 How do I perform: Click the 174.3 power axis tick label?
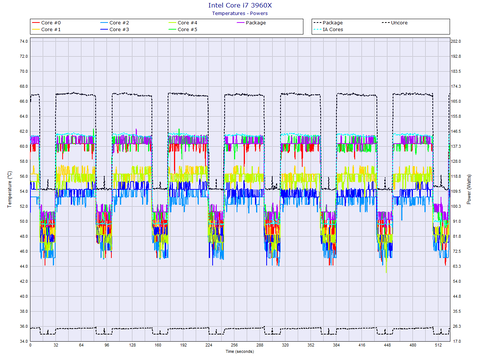(x=456, y=86)
